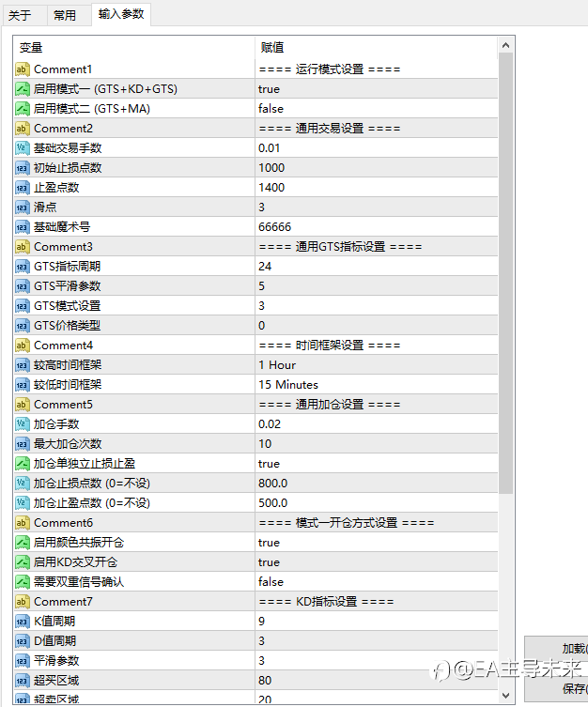The image size is (588, 707).
Task: Select the 输入参数 tab
Action: pyautogui.click(x=121, y=14)
